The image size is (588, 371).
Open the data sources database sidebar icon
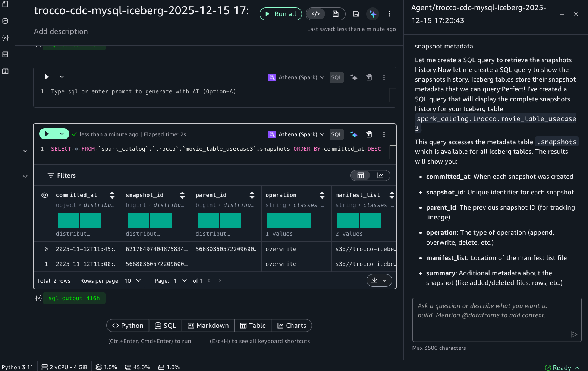5,21
